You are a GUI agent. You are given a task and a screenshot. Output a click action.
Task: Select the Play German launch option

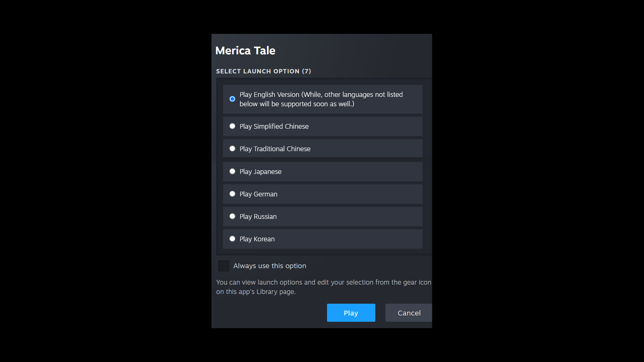(232, 194)
